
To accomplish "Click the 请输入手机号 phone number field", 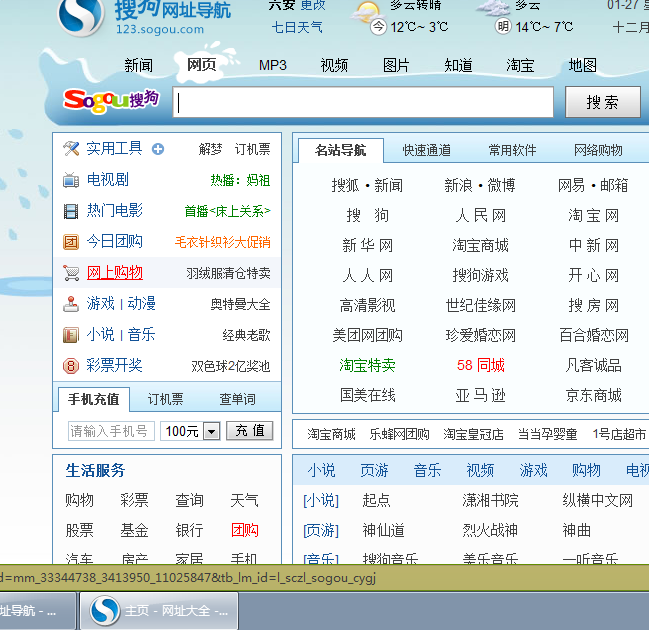I will point(111,431).
